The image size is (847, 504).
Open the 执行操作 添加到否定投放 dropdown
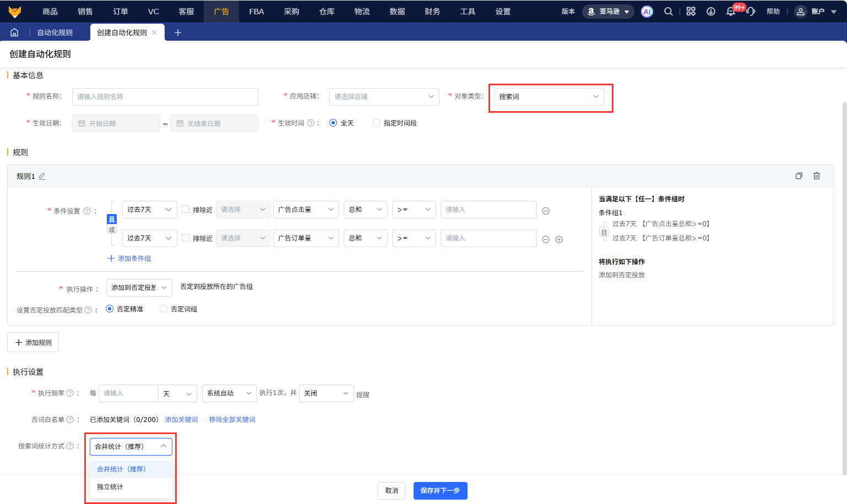[139, 288]
